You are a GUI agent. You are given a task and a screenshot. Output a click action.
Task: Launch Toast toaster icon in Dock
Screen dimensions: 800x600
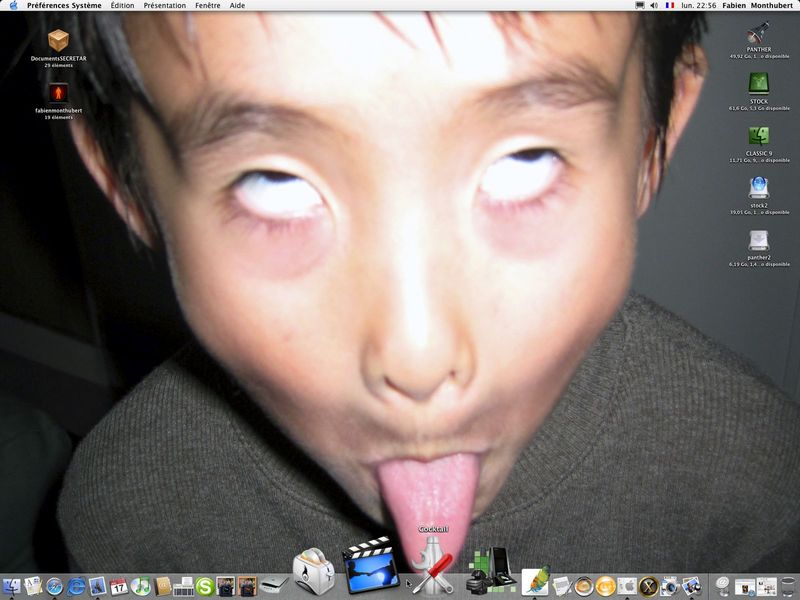click(313, 572)
